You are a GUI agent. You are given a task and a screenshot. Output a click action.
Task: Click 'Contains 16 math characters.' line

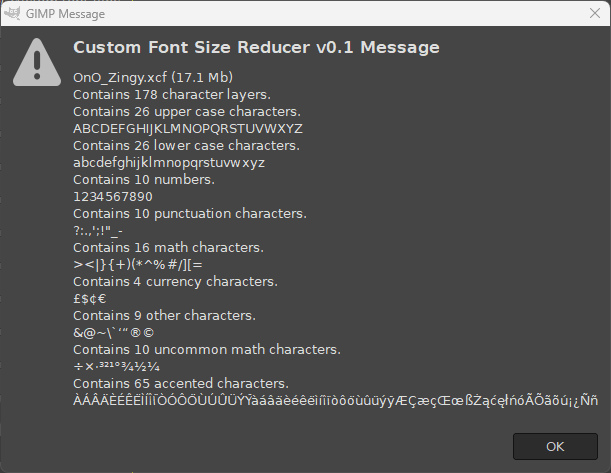pyautogui.click(x=168, y=247)
